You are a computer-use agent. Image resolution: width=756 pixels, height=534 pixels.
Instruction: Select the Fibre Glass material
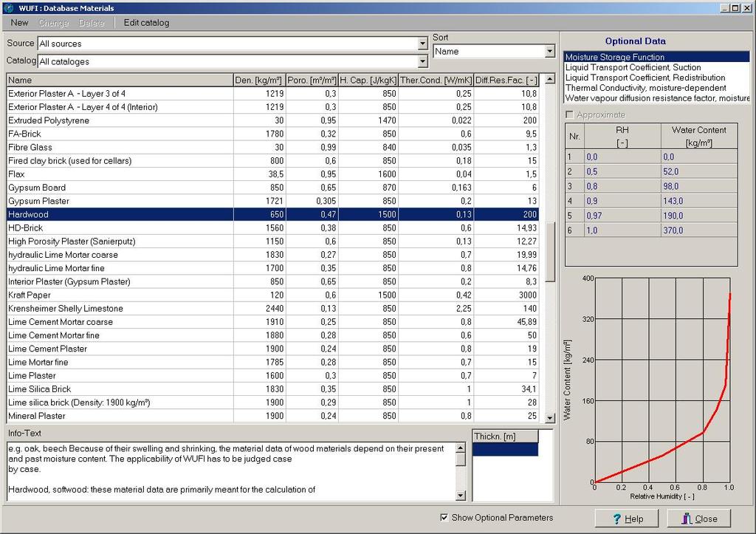[273, 148]
